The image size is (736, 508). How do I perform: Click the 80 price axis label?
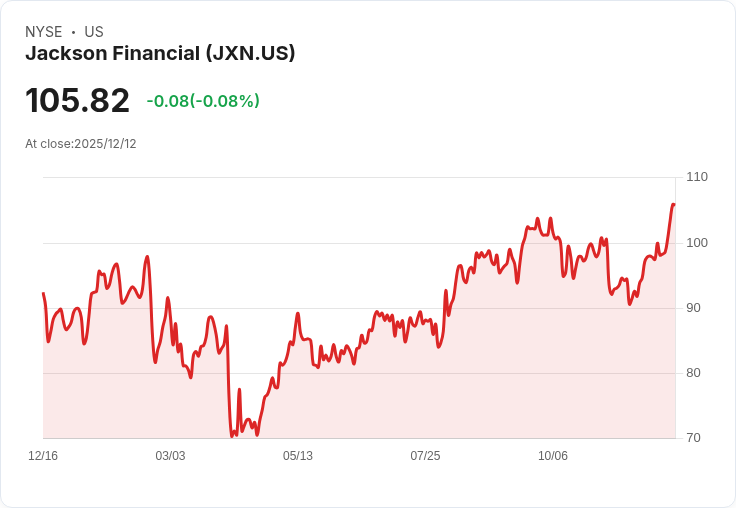693,373
